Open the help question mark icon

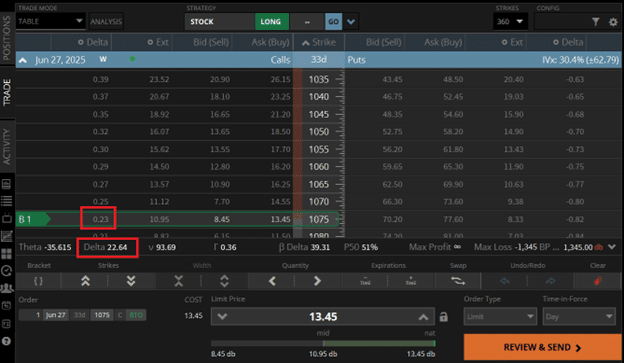click(6, 341)
